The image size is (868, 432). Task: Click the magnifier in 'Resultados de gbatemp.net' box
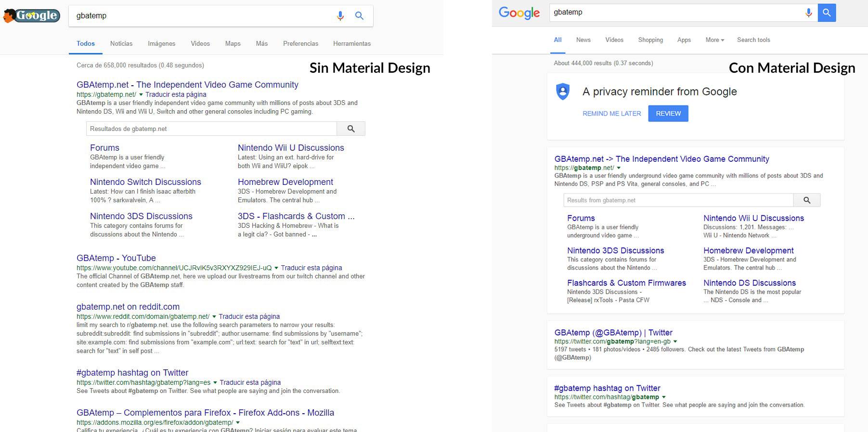pos(351,129)
